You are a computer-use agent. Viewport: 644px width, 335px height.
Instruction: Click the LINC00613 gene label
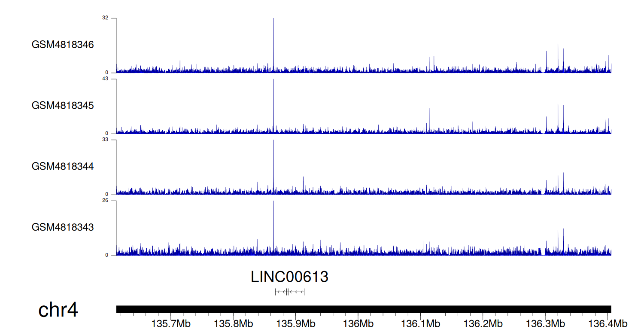(x=289, y=277)
